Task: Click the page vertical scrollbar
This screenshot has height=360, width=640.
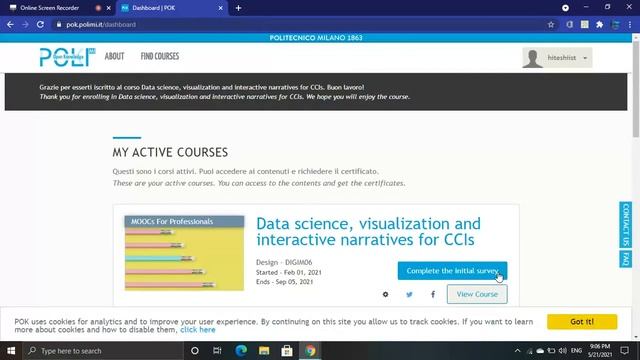Action: tap(636, 90)
